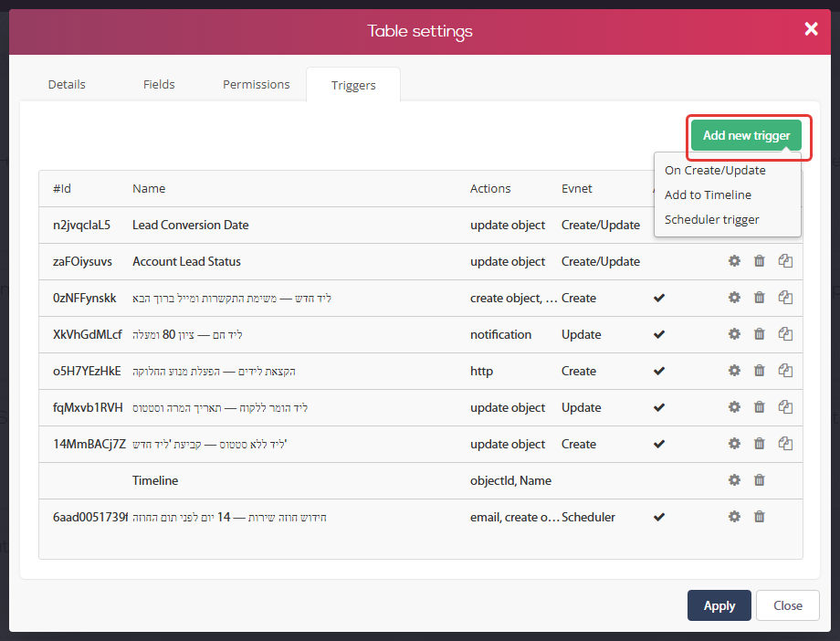840x641 pixels.
Task: Switch to the Fields tab
Action: [x=159, y=85]
